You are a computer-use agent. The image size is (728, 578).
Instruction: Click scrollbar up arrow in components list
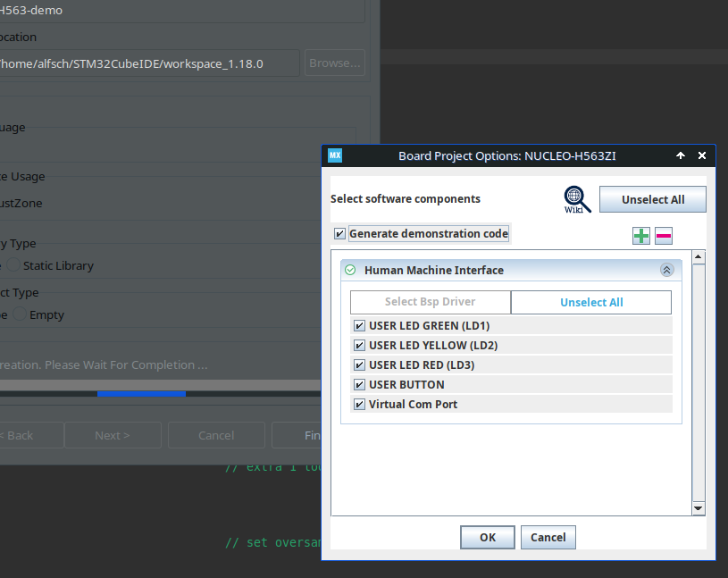point(698,257)
